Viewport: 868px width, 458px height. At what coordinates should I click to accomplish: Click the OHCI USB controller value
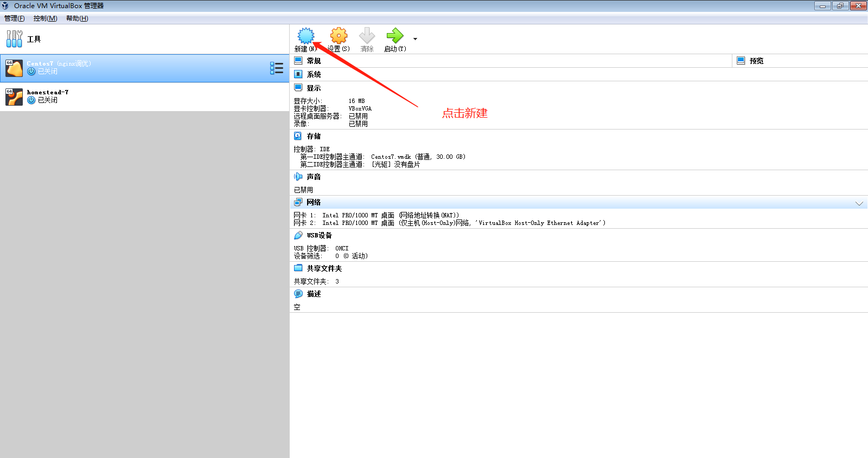click(x=342, y=248)
